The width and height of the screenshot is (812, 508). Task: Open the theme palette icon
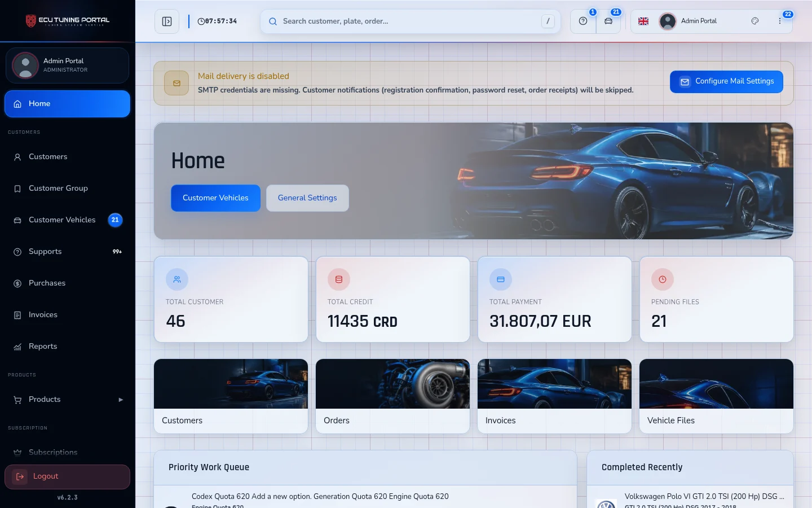click(x=755, y=21)
